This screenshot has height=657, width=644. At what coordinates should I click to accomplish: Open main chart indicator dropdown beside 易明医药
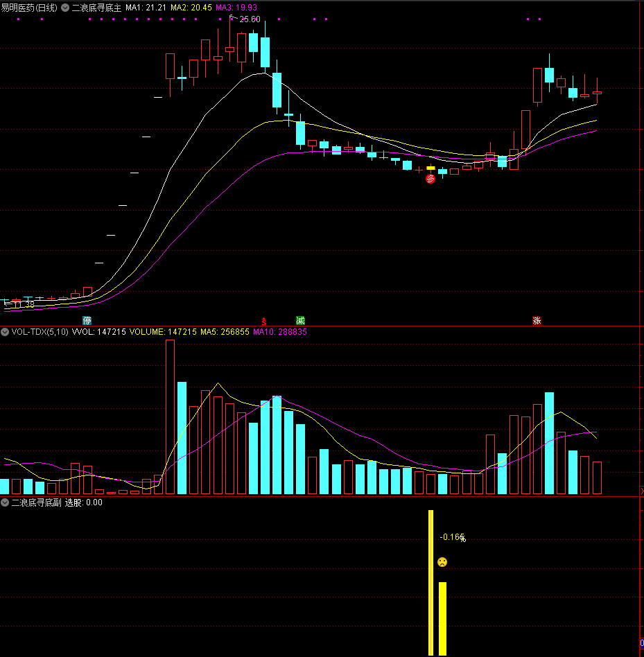point(64,8)
